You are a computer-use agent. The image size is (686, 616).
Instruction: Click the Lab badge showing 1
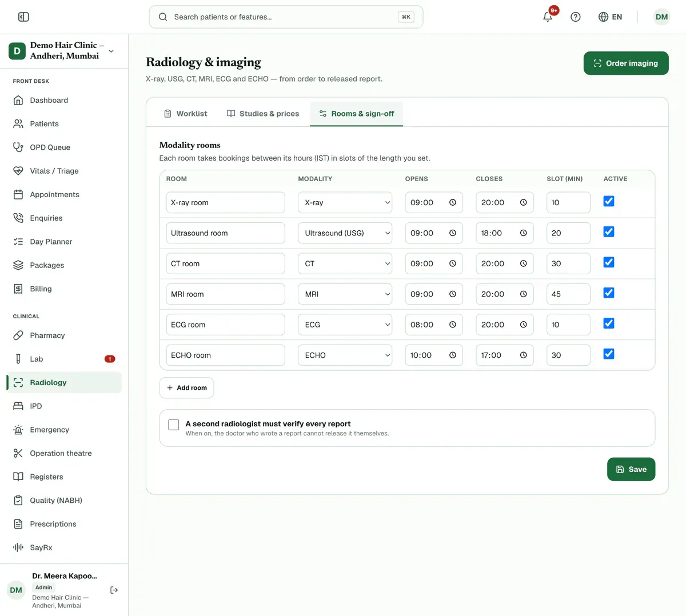[x=110, y=359]
